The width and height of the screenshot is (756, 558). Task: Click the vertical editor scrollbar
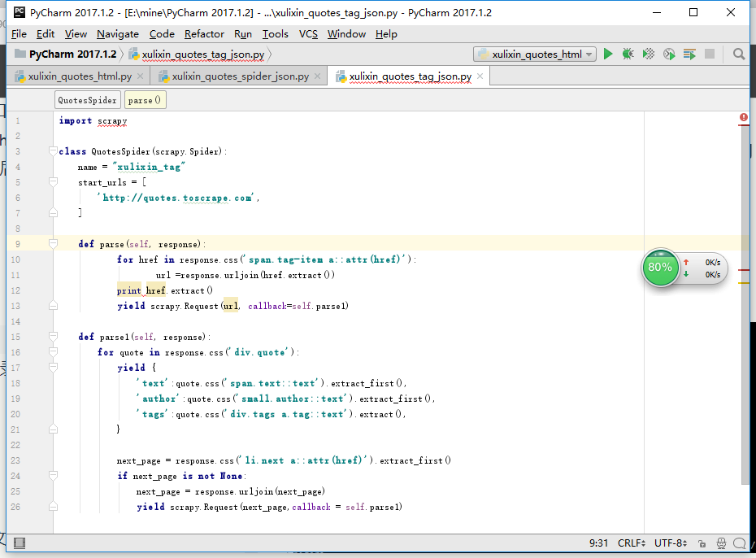[x=745, y=305]
